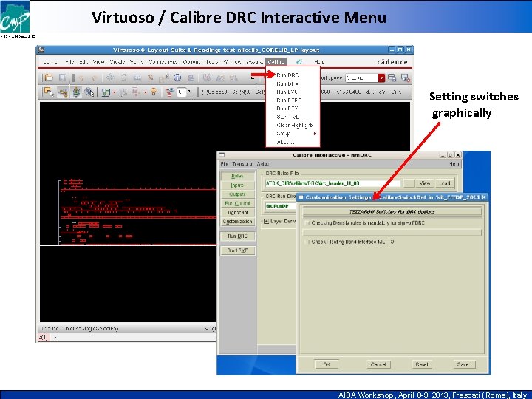
Task: Choose Run DFM from Calibre menu
Action: 293,83
